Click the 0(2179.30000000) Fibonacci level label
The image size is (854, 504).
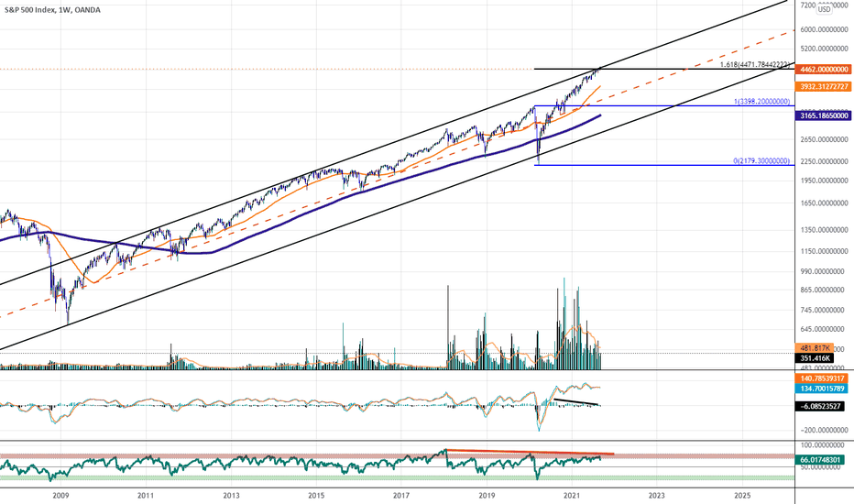761,161
